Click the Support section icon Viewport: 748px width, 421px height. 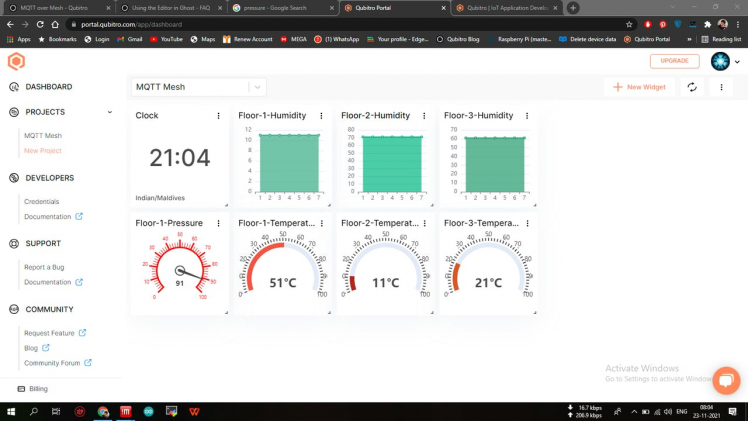(14, 244)
